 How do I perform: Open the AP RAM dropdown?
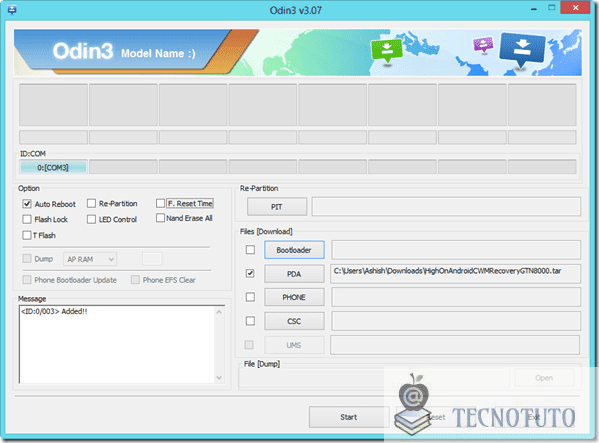pos(90,259)
